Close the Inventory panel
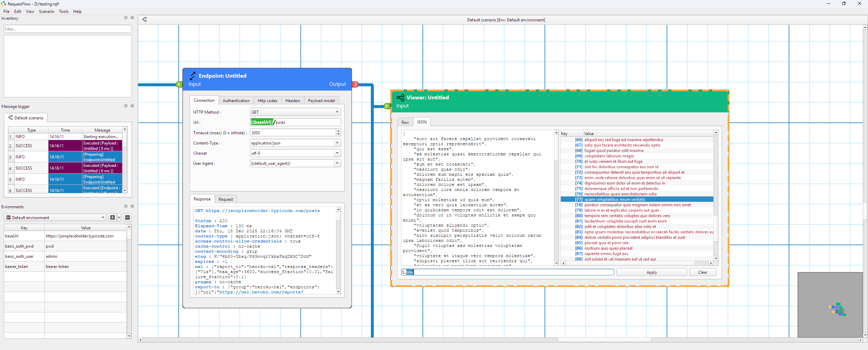 point(132,18)
